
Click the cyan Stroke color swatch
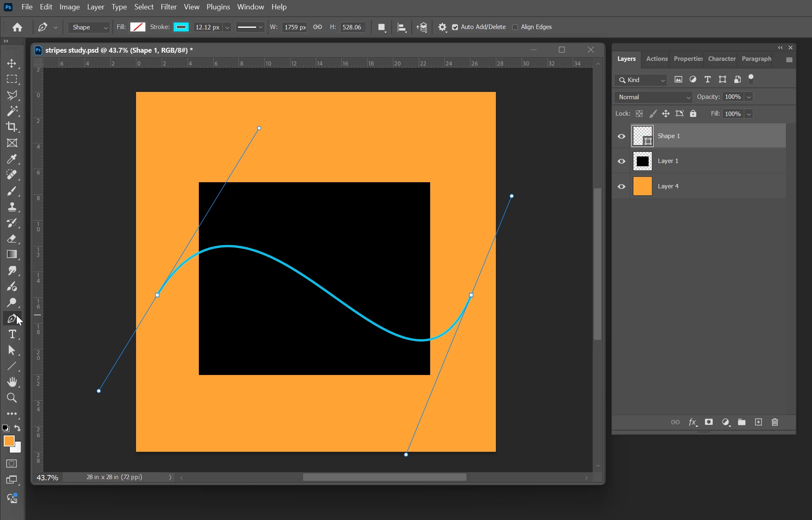pyautogui.click(x=181, y=27)
